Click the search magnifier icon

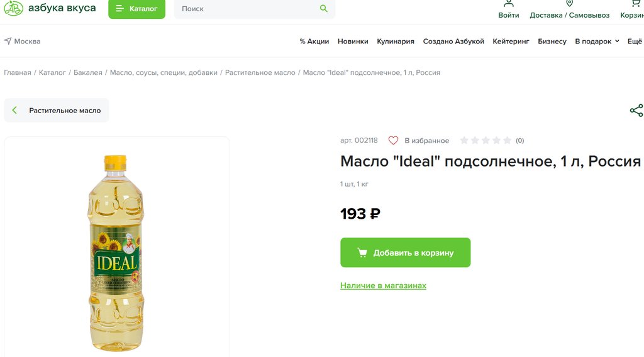tap(324, 9)
